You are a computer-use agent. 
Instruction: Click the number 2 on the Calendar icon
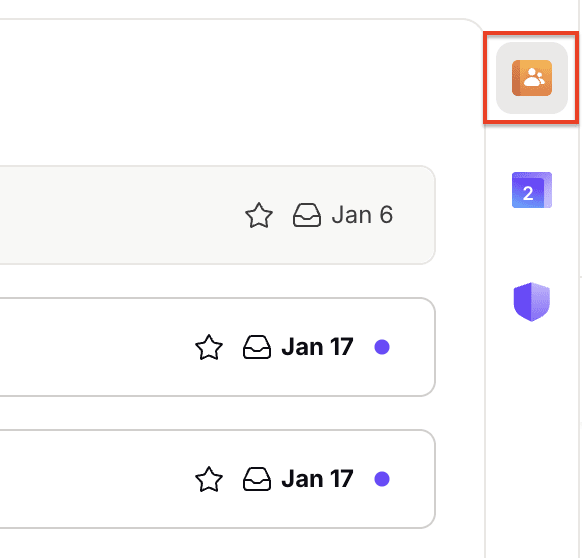[x=528, y=193]
